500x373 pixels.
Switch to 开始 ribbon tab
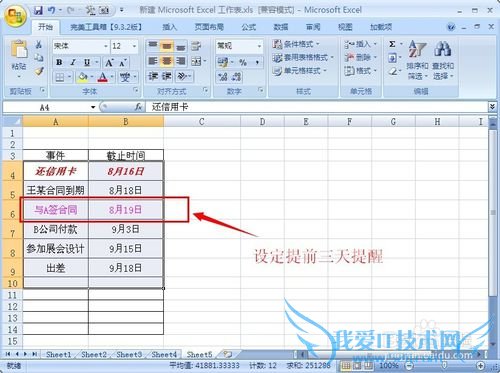[x=45, y=27]
